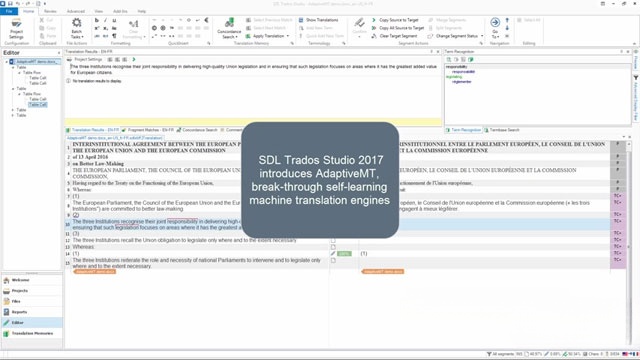Click Copy All Source to Target

tap(398, 28)
